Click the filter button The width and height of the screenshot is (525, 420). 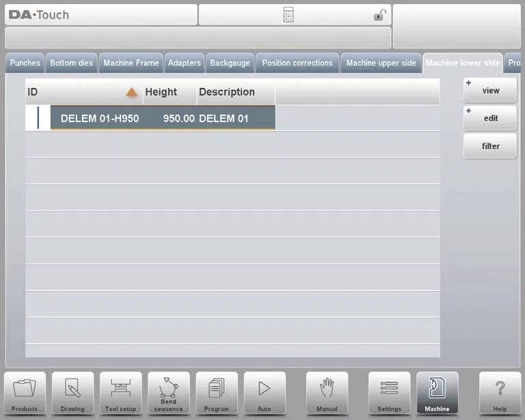pos(490,145)
